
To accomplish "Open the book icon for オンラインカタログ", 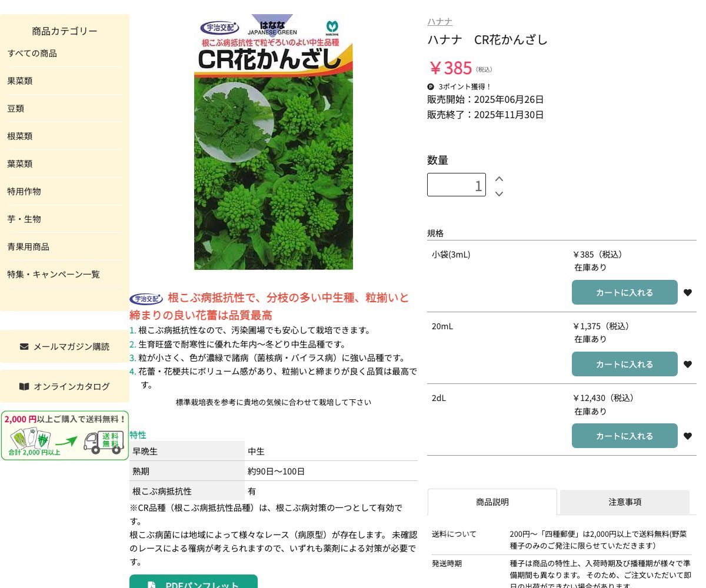I will tap(25, 386).
